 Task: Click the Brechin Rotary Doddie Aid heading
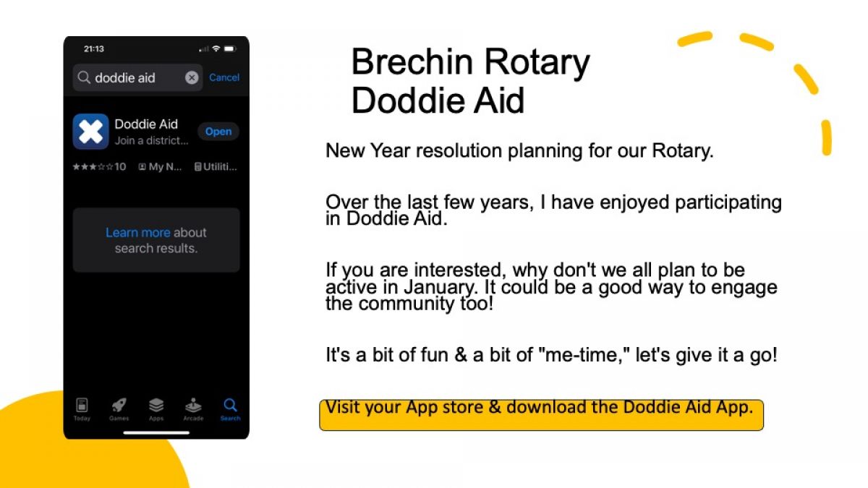[x=470, y=81]
